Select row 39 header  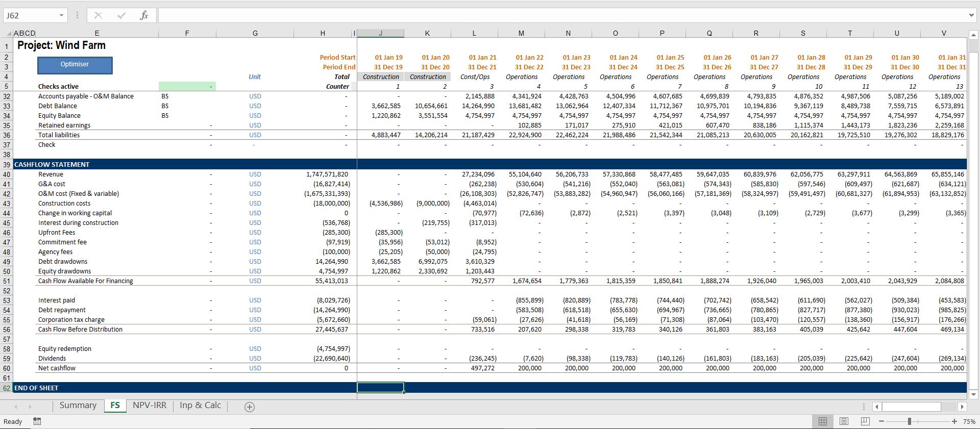(x=7, y=164)
